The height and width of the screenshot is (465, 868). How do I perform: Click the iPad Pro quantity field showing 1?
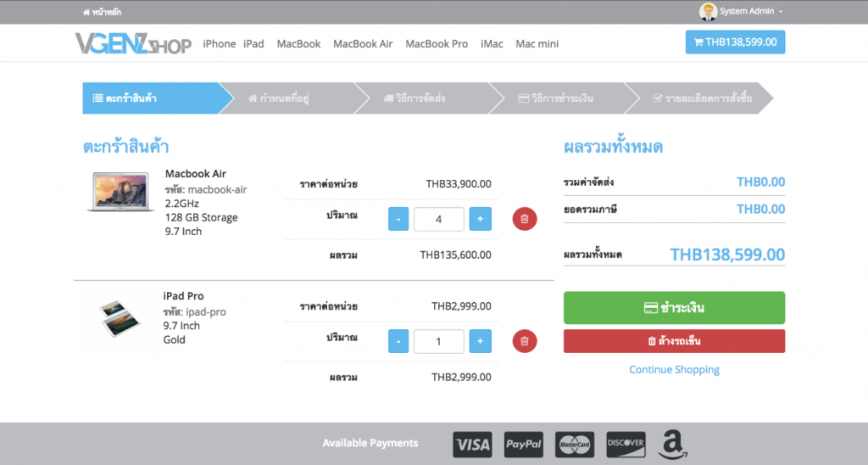[x=438, y=341]
